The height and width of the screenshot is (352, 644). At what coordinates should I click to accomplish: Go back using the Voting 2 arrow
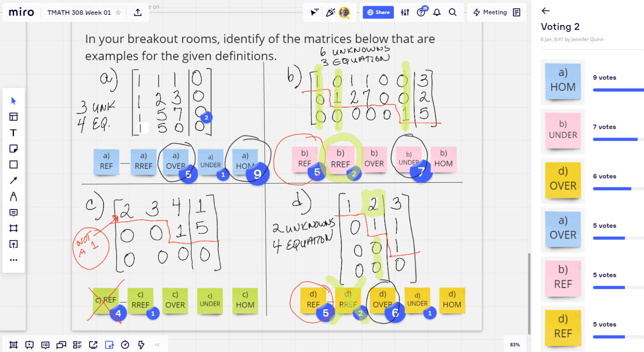click(x=545, y=11)
